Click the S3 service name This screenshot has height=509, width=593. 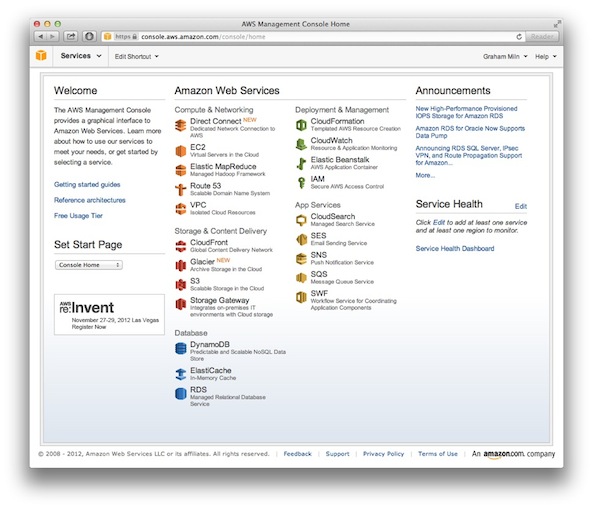coord(195,281)
